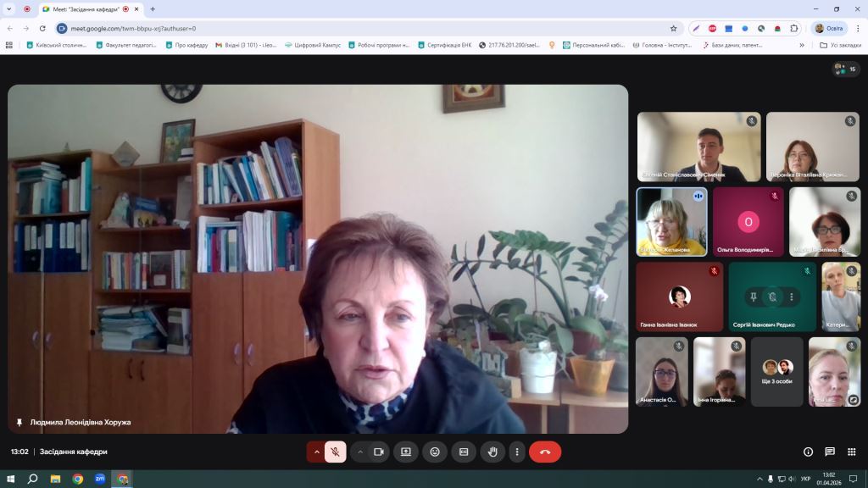The image size is (868, 488).
Task: Open the activities grid icon
Action: point(851,452)
